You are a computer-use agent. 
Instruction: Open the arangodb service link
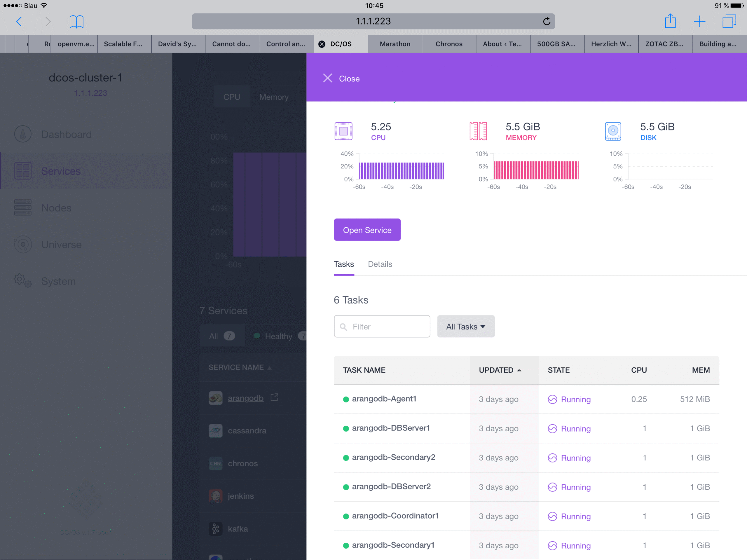tap(245, 398)
